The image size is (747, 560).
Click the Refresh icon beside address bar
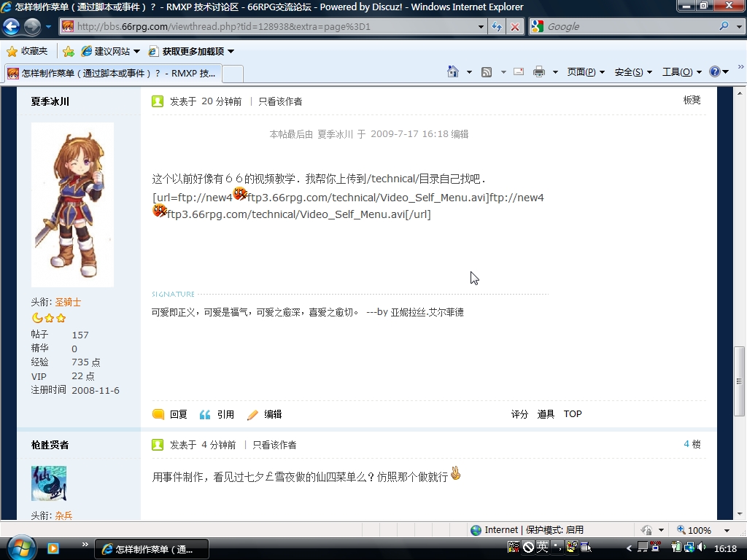[x=496, y=27]
